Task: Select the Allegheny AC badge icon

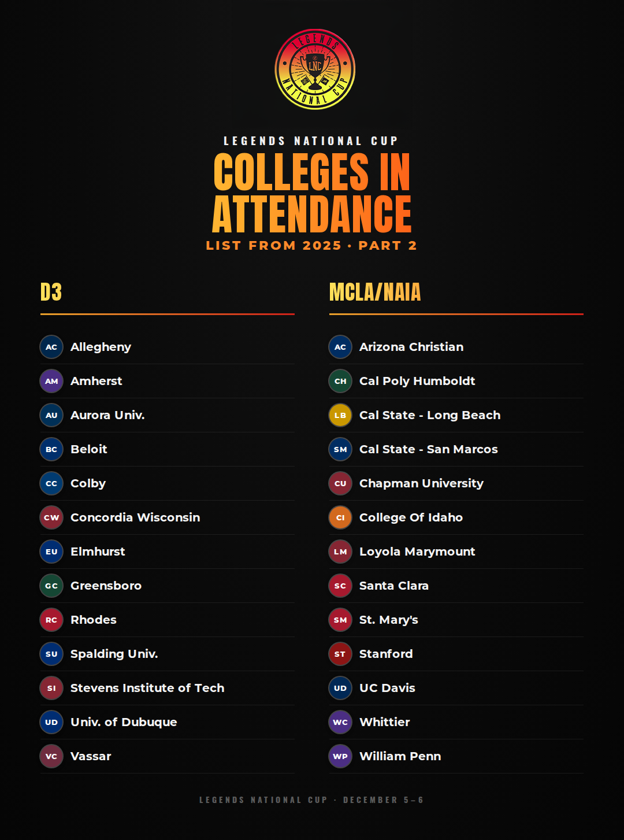Action: pos(51,347)
